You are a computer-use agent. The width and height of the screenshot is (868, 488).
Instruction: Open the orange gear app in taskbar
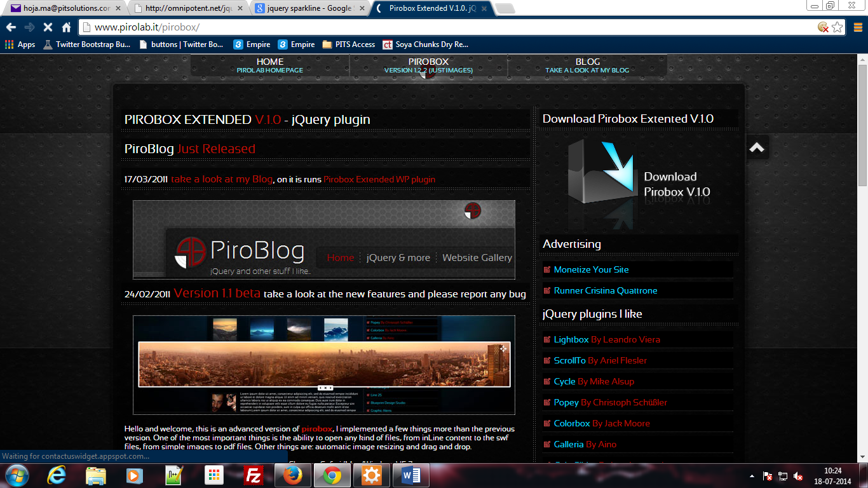[371, 475]
